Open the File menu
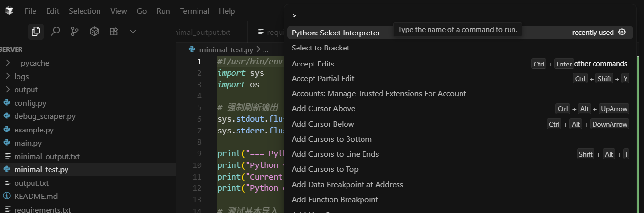The width and height of the screenshot is (644, 213). (x=30, y=11)
